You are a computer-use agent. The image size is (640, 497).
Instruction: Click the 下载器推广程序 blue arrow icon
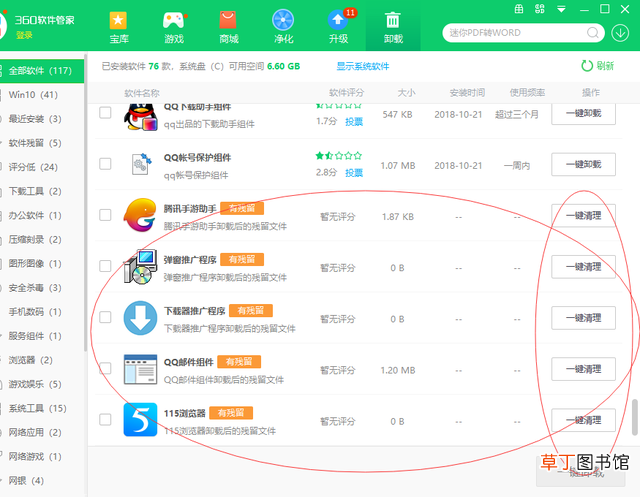tap(140, 318)
